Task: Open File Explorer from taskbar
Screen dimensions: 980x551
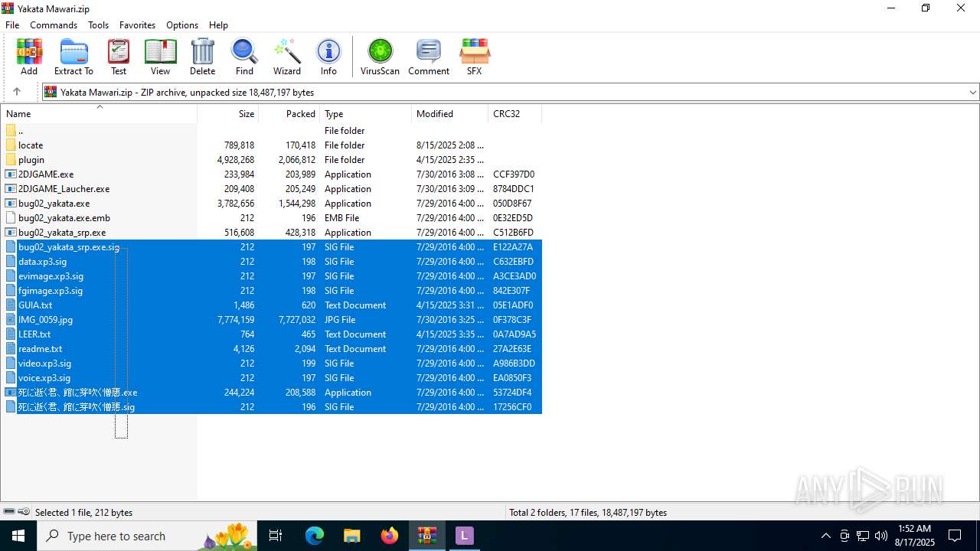Action: point(351,536)
